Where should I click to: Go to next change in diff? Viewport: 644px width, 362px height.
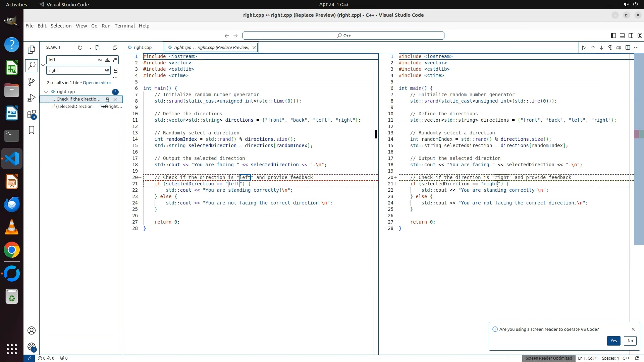tap(601, 48)
